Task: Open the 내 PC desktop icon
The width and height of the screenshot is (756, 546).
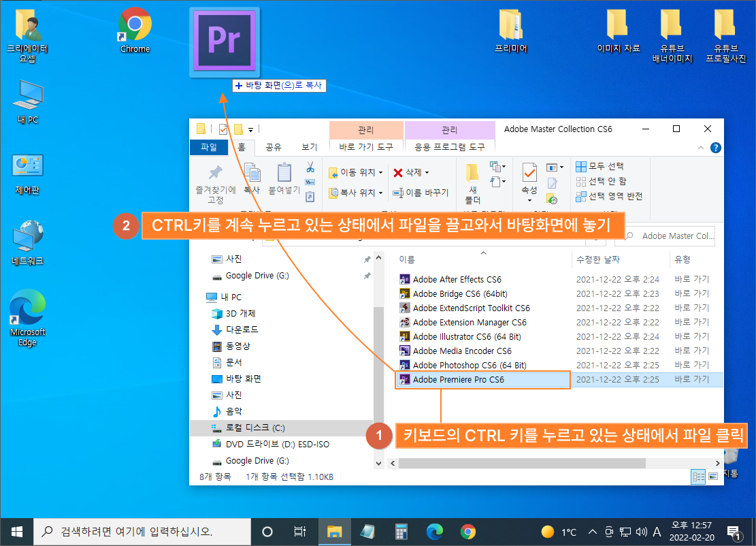Action: point(27,101)
